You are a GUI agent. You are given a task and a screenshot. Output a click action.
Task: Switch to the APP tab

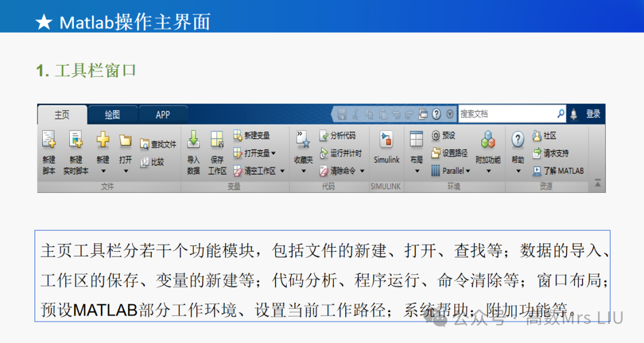[163, 115]
